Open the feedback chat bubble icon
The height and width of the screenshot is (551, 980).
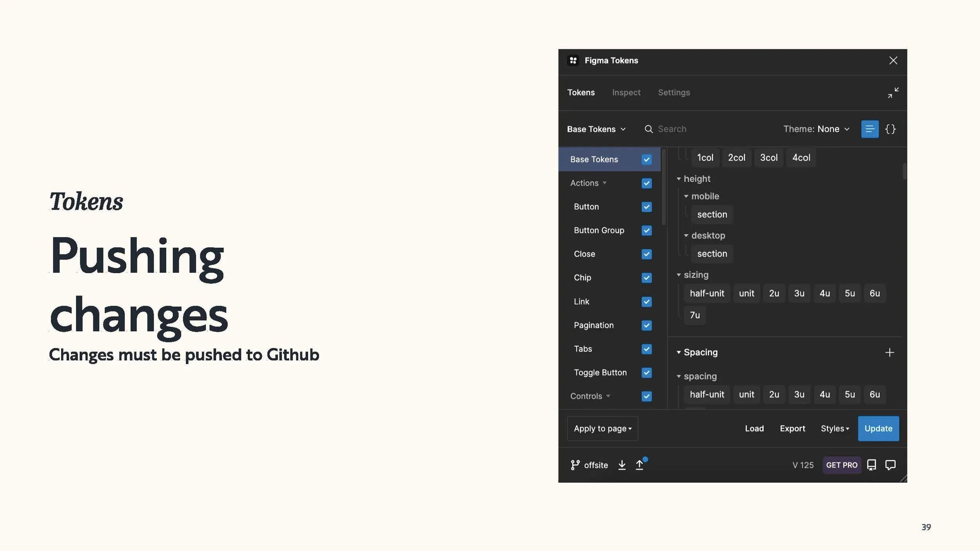(x=890, y=465)
